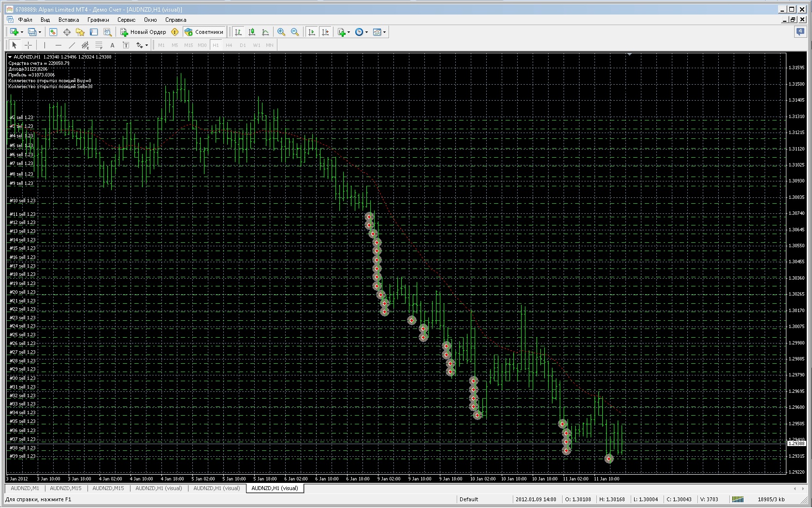Select the horizontal line tool
This screenshot has height=508, width=812.
(58, 45)
